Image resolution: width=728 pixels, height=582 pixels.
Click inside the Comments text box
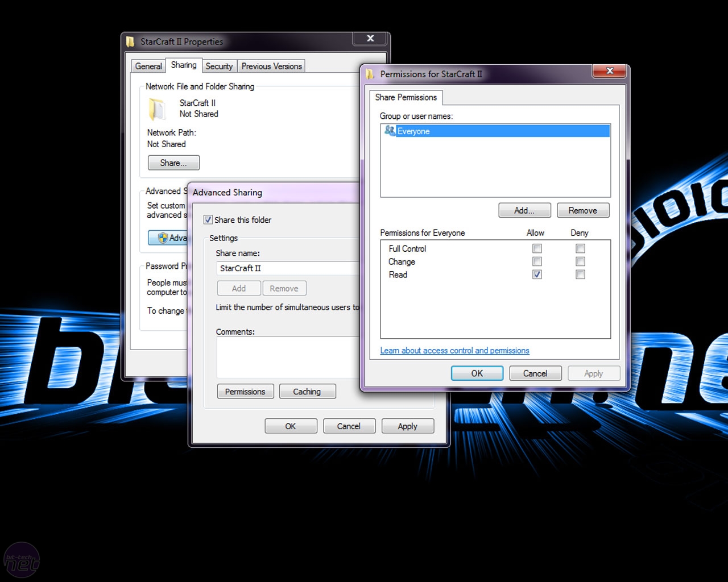tap(288, 357)
